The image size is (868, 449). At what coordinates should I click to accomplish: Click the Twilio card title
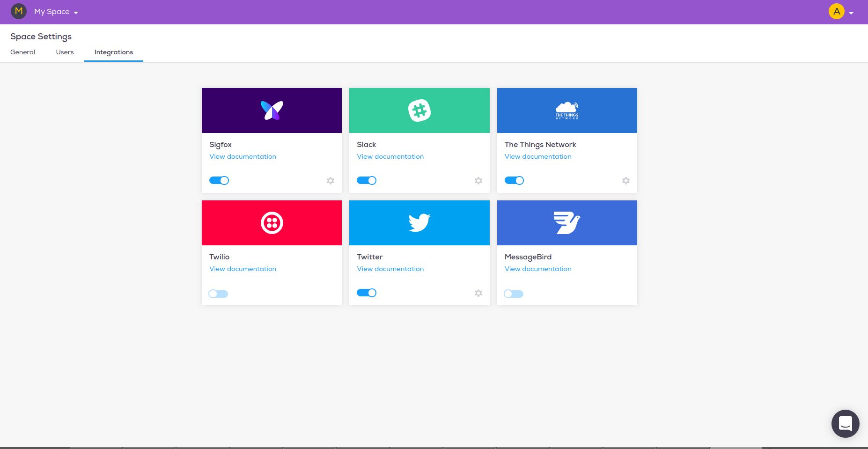coord(220,257)
